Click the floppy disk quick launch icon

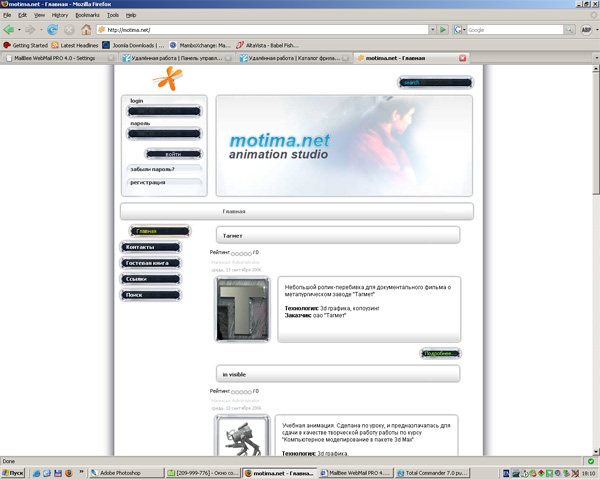(x=58, y=473)
